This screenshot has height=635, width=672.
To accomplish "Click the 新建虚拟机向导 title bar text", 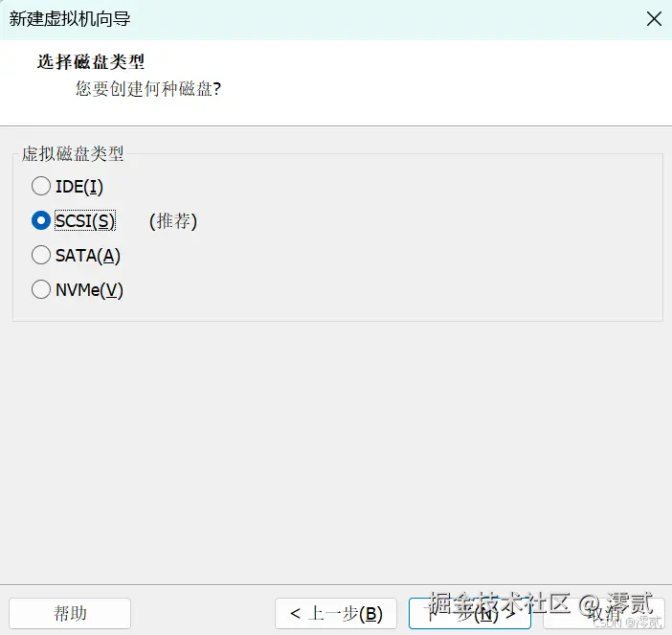I will click(70, 18).
